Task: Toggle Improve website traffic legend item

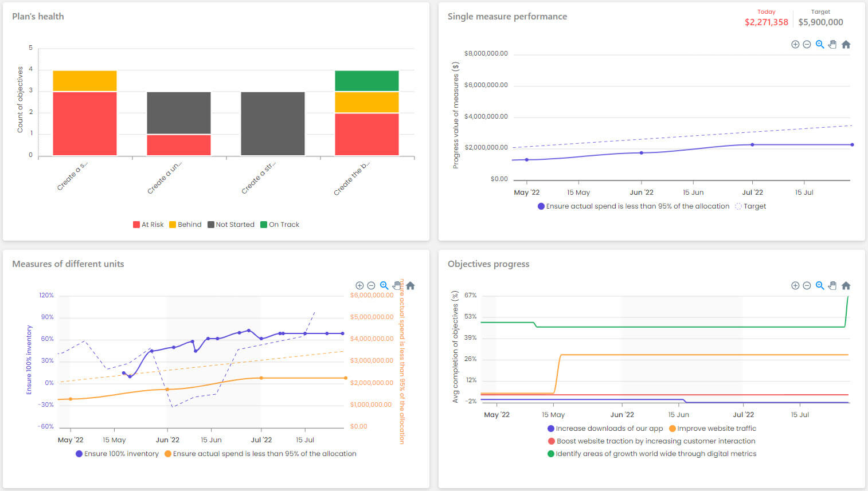Action: coord(712,429)
